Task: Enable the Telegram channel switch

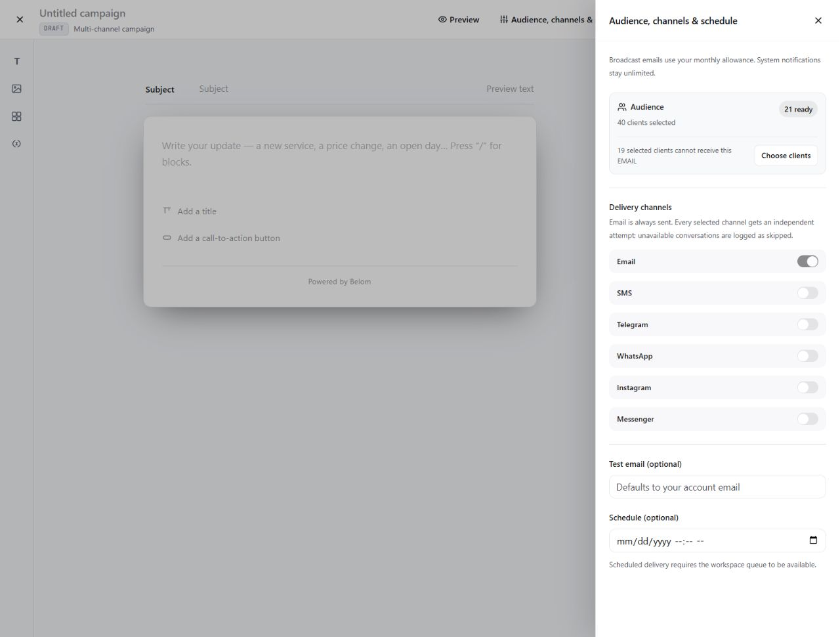Action: pos(808,324)
